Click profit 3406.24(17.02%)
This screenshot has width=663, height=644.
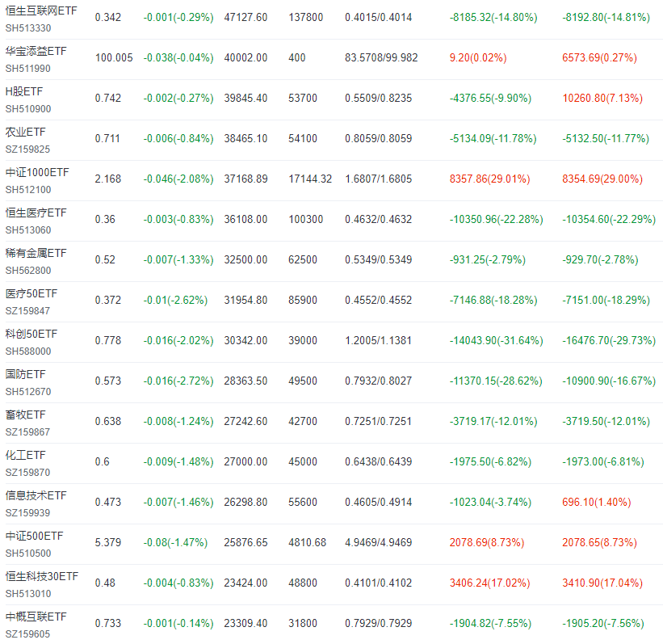pos(489,583)
